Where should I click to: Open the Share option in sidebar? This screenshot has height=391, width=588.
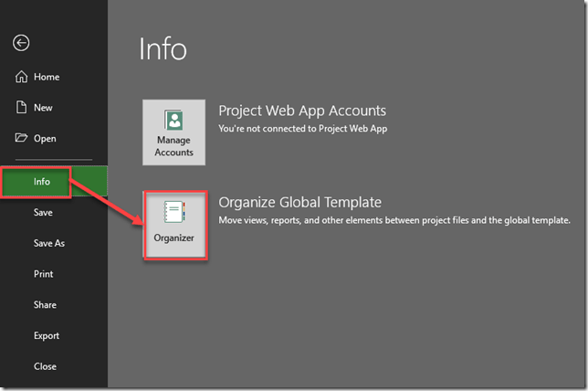point(45,305)
